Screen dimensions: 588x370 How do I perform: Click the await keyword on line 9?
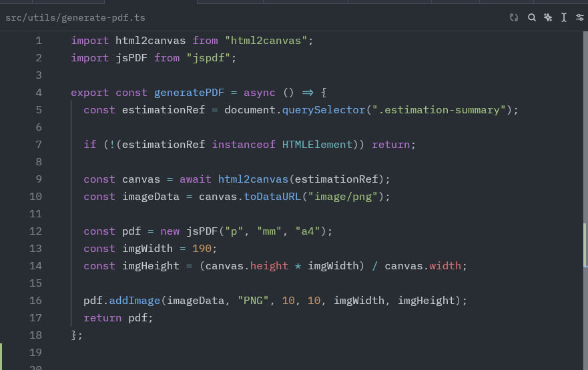click(196, 179)
